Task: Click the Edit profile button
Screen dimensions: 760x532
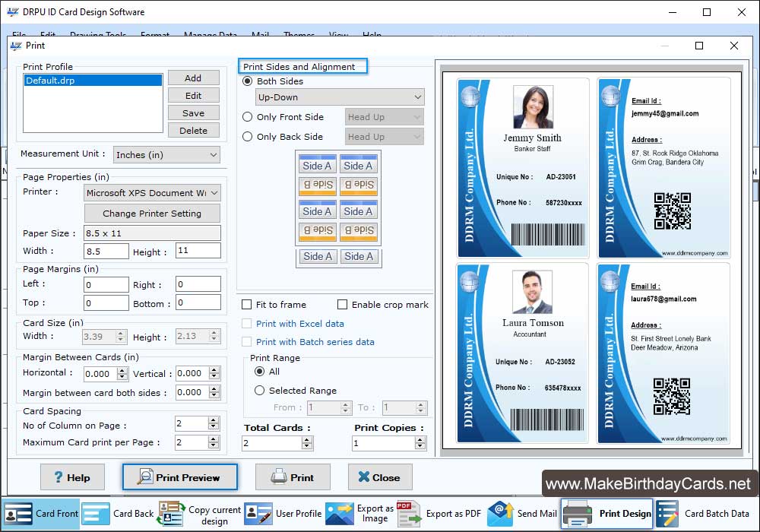Action: point(193,96)
